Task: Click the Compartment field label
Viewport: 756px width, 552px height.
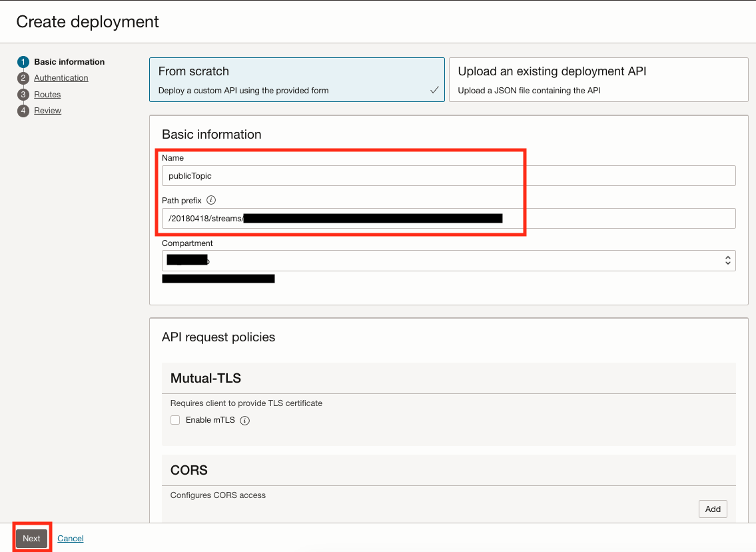Action: click(187, 243)
